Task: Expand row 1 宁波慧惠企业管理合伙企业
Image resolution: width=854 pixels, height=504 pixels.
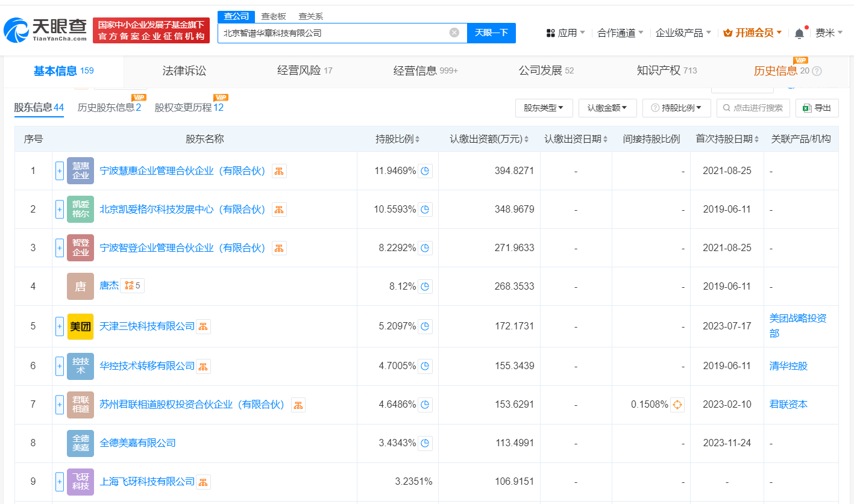Action: pos(60,171)
